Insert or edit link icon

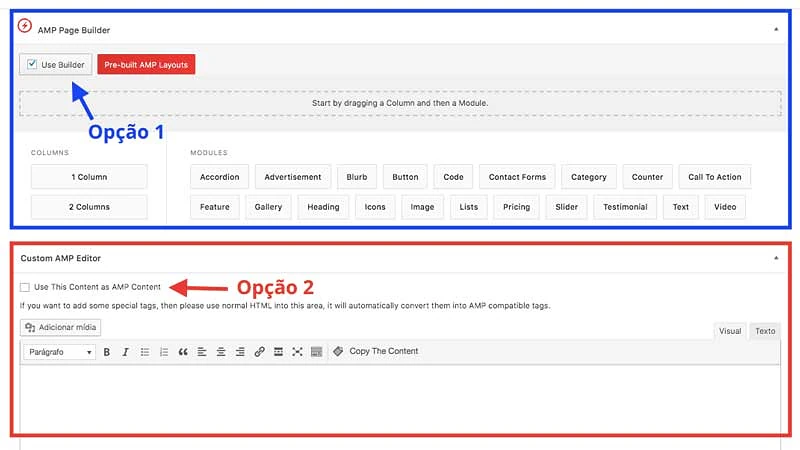(259, 352)
